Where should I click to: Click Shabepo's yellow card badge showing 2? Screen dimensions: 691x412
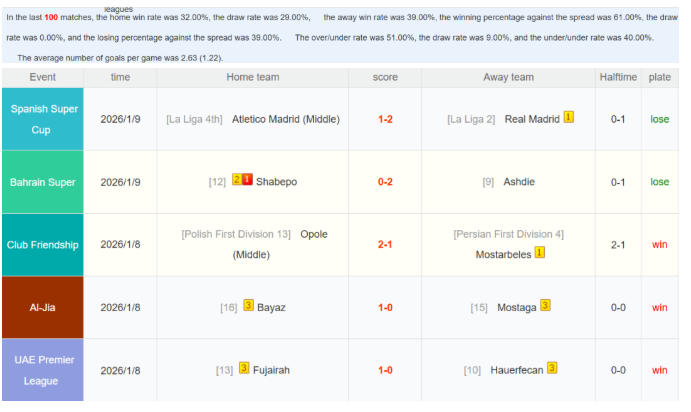(237, 180)
